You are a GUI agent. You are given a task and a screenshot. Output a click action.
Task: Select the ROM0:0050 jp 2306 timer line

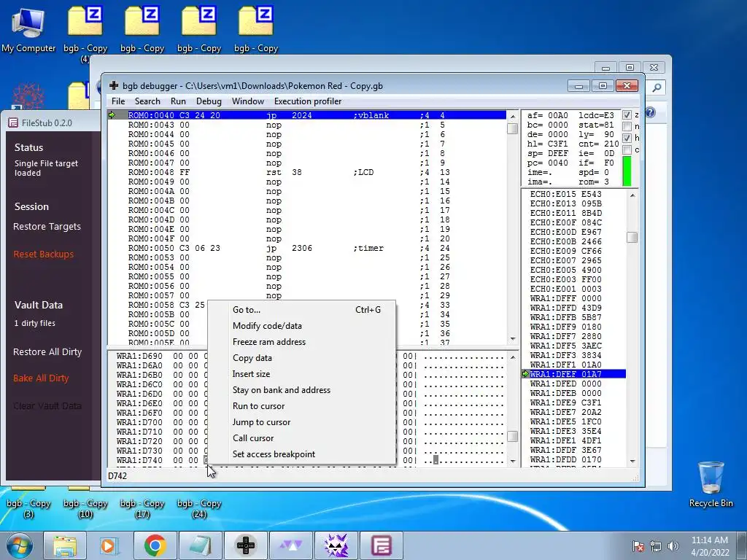click(307, 248)
